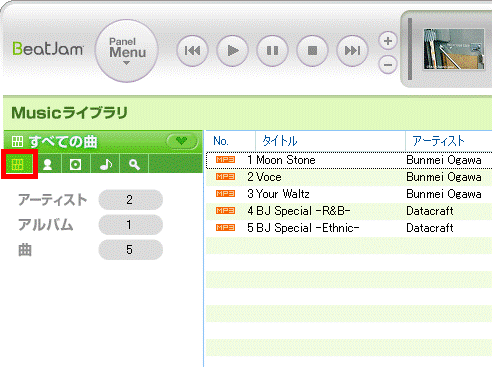Screen dimensions: 492x367
Task: Skip to previous track
Action: [x=192, y=51]
